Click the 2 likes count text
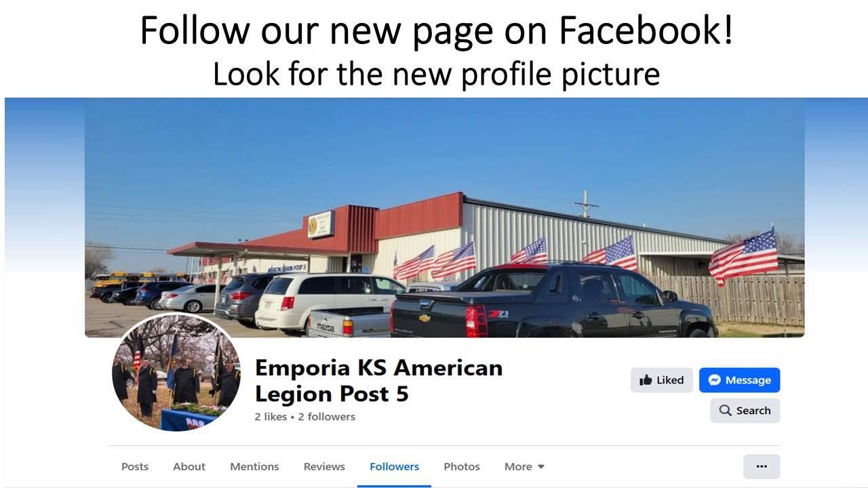 tap(271, 417)
